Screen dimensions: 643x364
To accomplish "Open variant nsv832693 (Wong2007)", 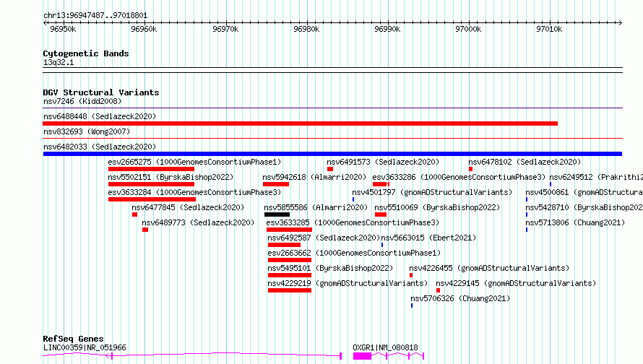I will pos(87,131).
